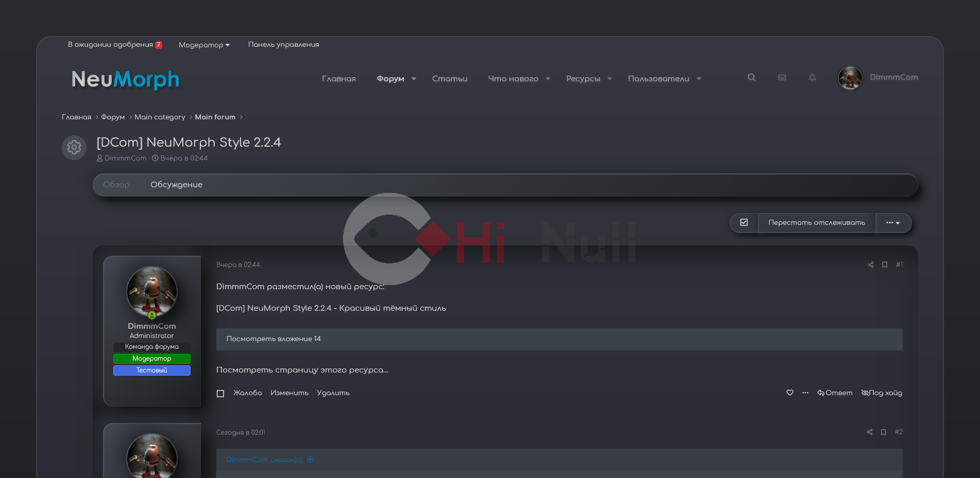Viewport: 980px width, 478px height.
Task: Click Под хайд on post #1
Action: 882,393
